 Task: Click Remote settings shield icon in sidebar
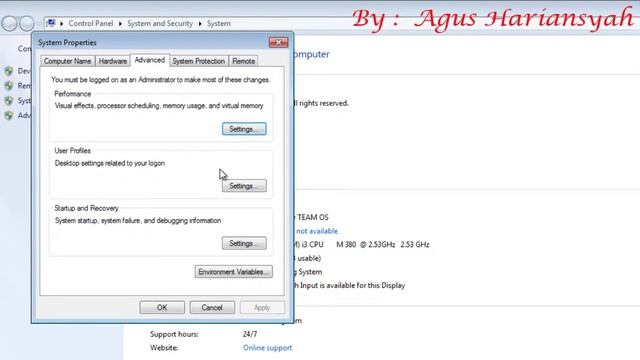[x=9, y=86]
